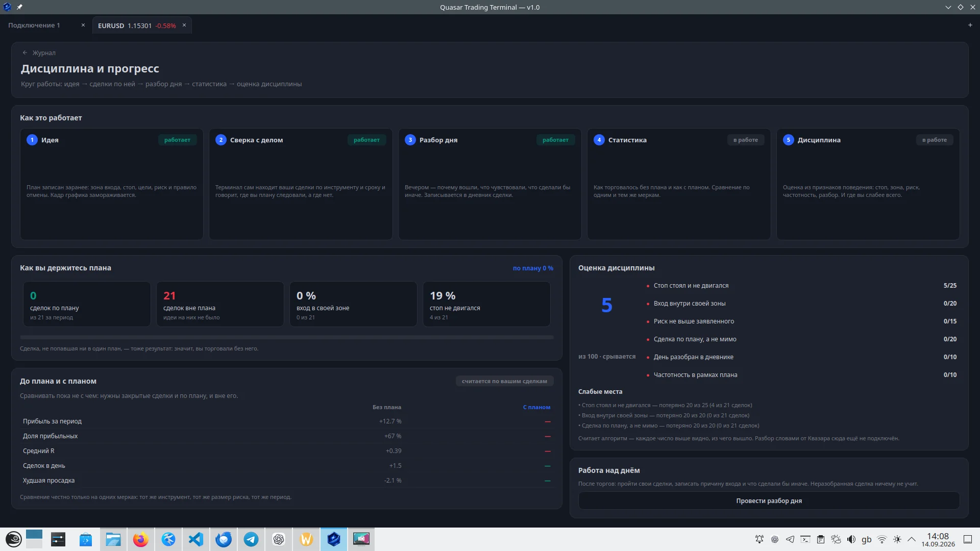Click the Худшая просадка -2.1 % value
Viewport: 980px width, 551px height.
pos(393,481)
